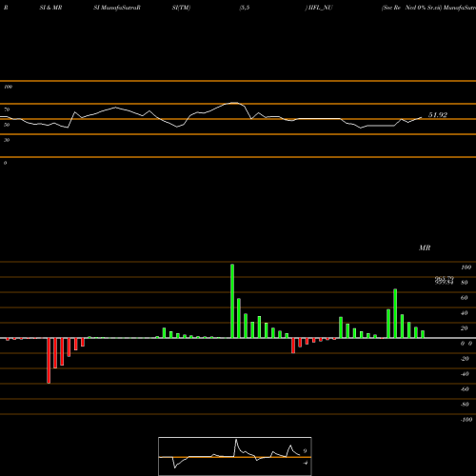Click the deepest red bar in the MR histogram

tap(49, 361)
